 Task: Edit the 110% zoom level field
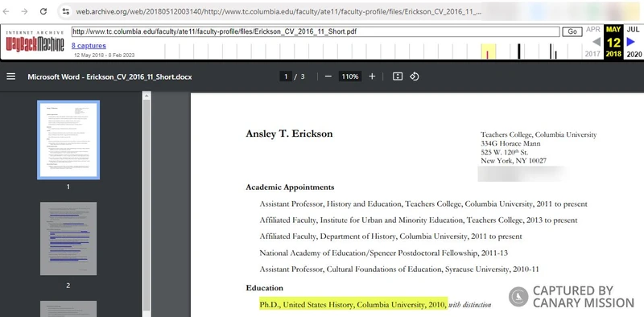(350, 76)
